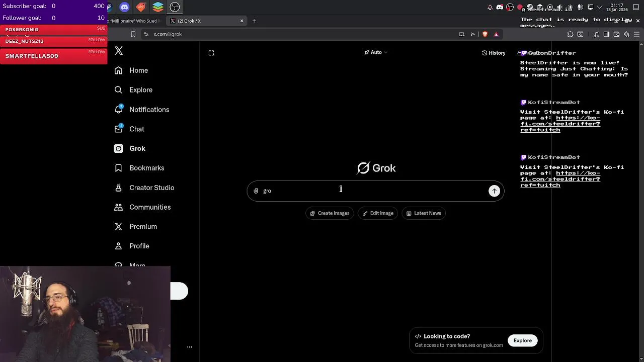644x362 pixels.
Task: Click the Discord icon in system tray
Action: 500,7
